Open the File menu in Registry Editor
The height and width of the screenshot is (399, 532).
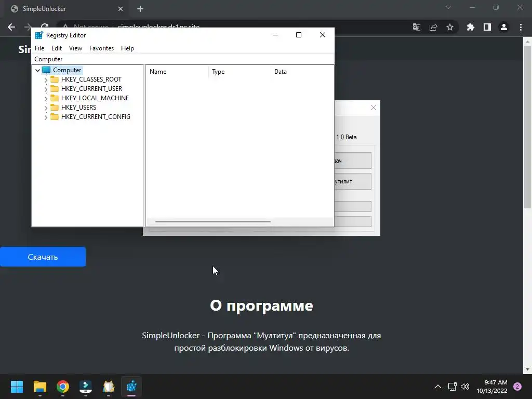[x=39, y=48]
